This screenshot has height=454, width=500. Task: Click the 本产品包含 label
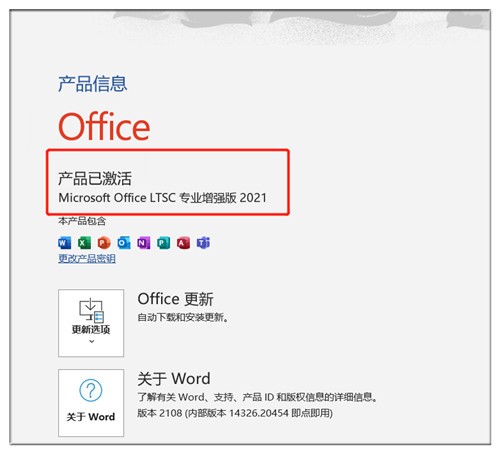pos(82,221)
